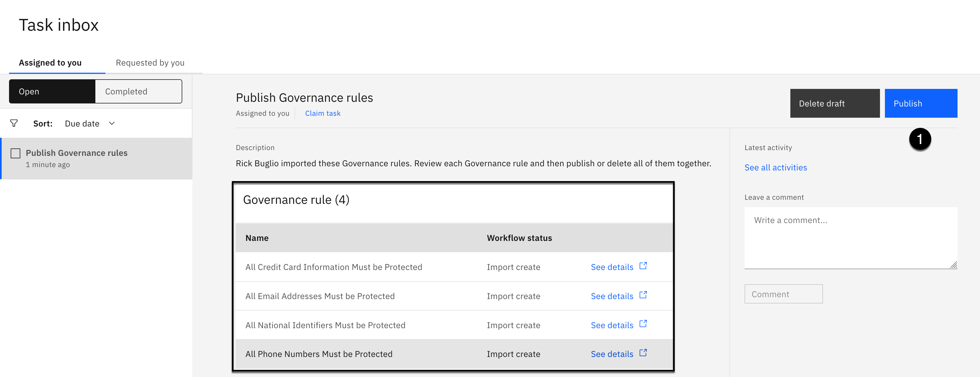Image resolution: width=980 pixels, height=377 pixels.
Task: Open the Requested by you tab
Action: (150, 63)
